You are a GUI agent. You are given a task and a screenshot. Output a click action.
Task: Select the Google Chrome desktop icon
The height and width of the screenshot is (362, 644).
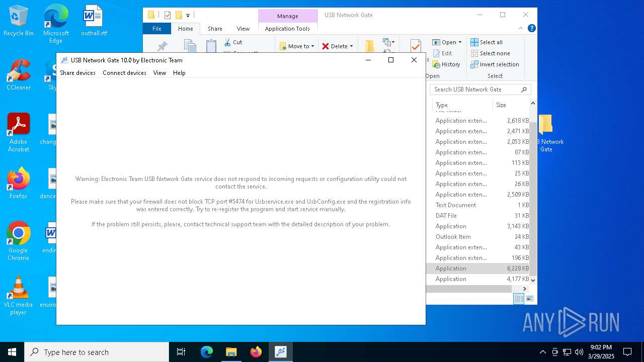click(19, 241)
